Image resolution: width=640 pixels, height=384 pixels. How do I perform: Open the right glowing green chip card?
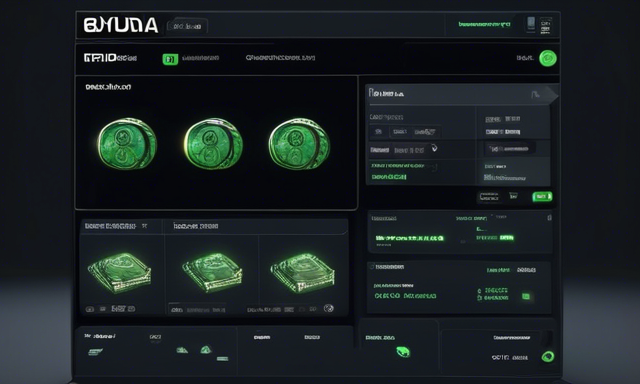302,272
